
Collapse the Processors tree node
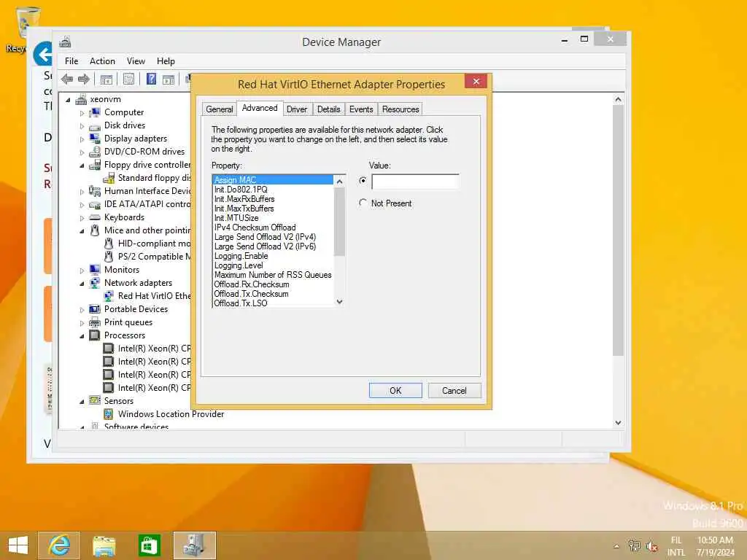coord(82,335)
